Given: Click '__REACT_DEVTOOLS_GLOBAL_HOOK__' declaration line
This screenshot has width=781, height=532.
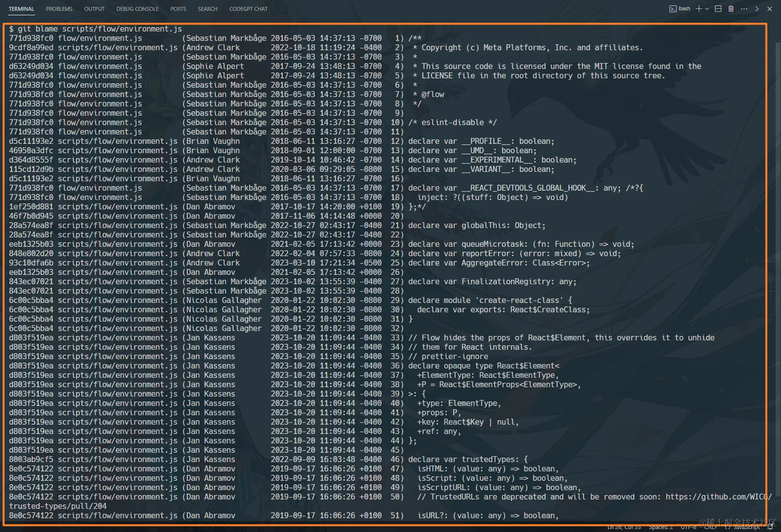Looking at the screenshot, I should coord(526,188).
